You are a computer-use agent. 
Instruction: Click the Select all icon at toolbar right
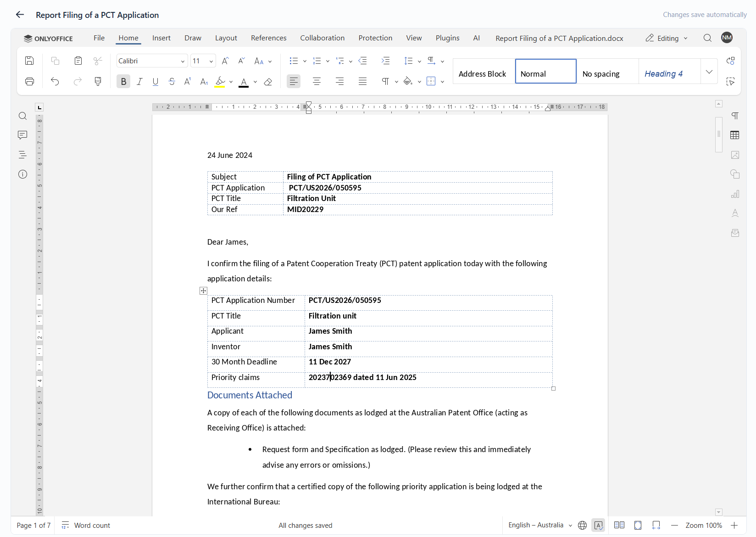[x=731, y=81]
